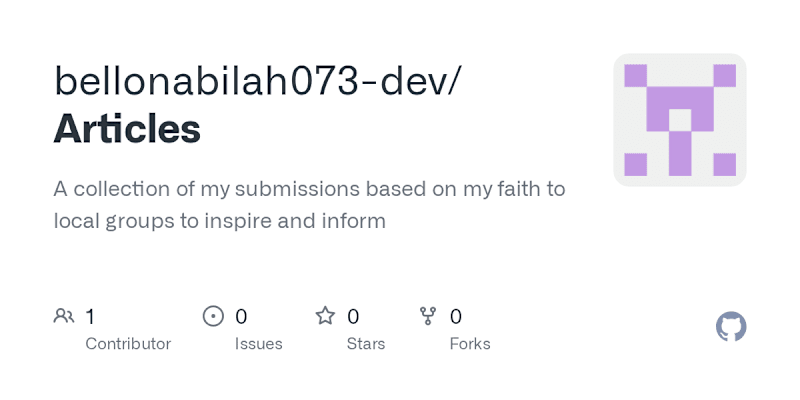Click the contributor count number 1

pos(90,317)
